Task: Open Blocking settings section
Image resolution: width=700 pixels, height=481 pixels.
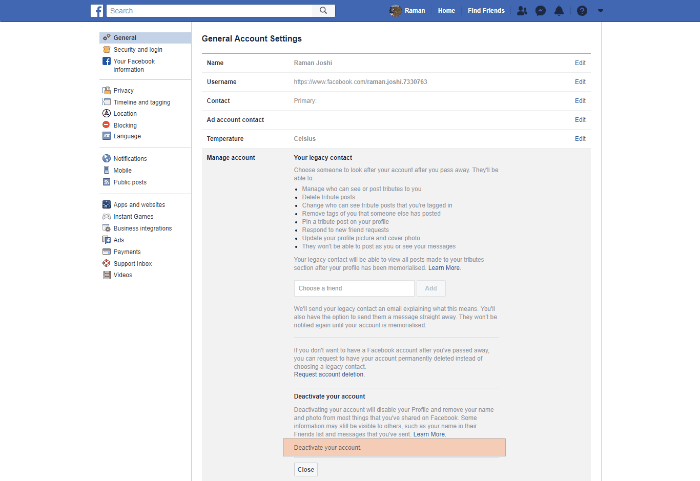Action: (x=125, y=125)
